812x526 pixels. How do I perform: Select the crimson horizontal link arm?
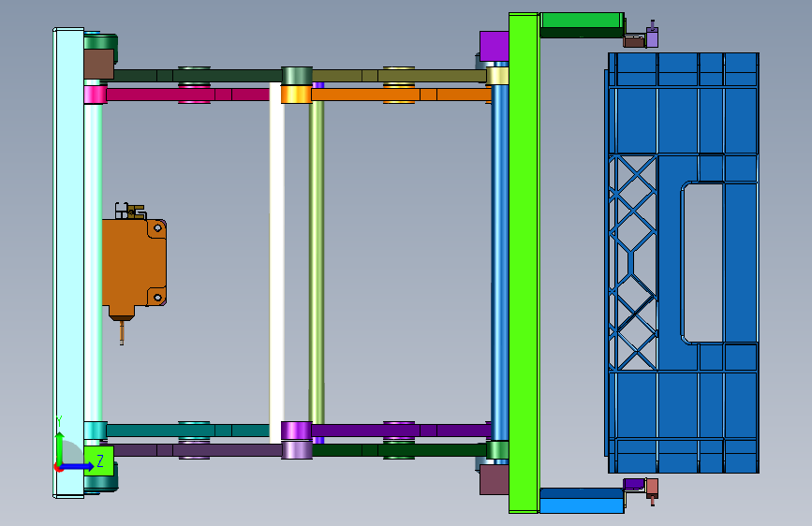tap(187, 95)
